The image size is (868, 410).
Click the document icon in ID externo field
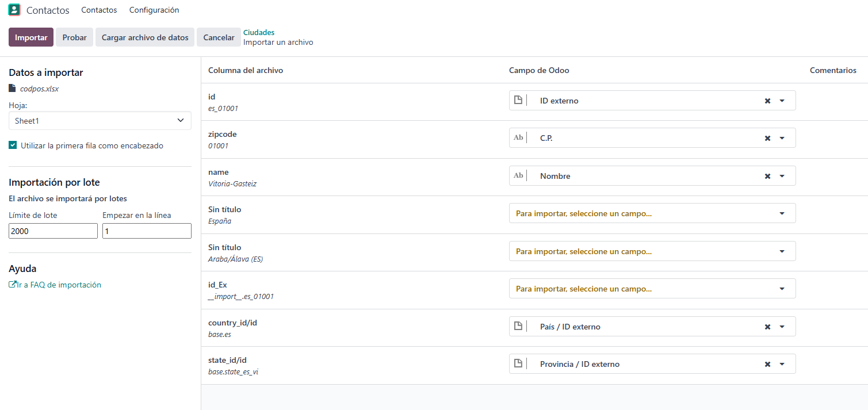tap(518, 101)
